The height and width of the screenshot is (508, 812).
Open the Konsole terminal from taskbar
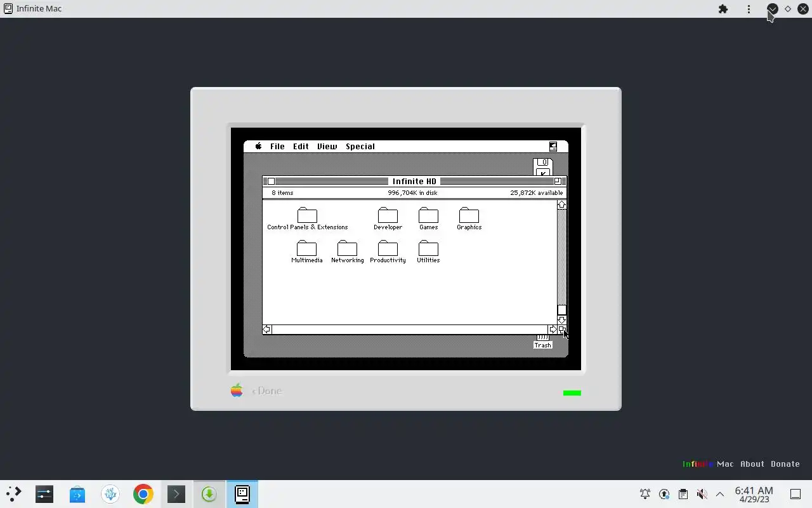[x=176, y=494]
